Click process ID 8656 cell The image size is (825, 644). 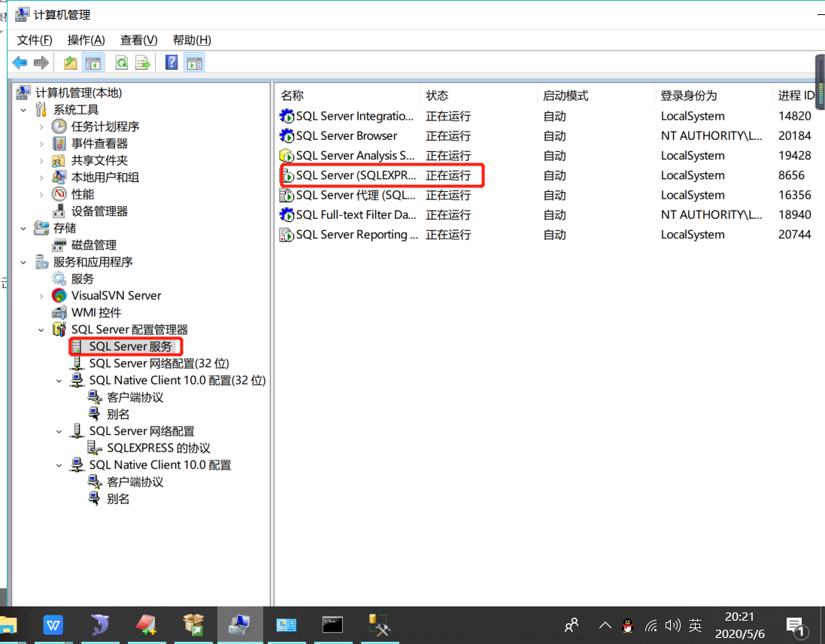point(791,175)
